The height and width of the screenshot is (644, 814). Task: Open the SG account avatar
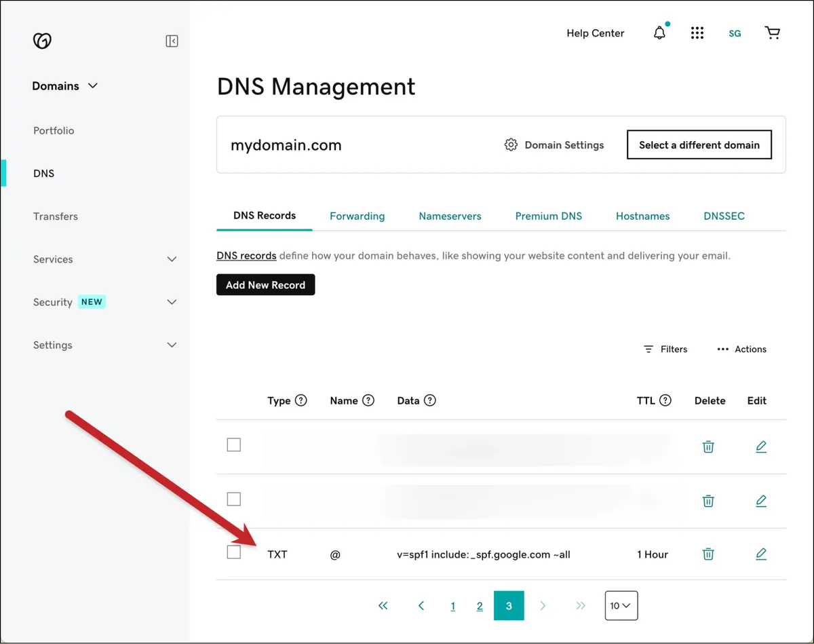pos(735,33)
